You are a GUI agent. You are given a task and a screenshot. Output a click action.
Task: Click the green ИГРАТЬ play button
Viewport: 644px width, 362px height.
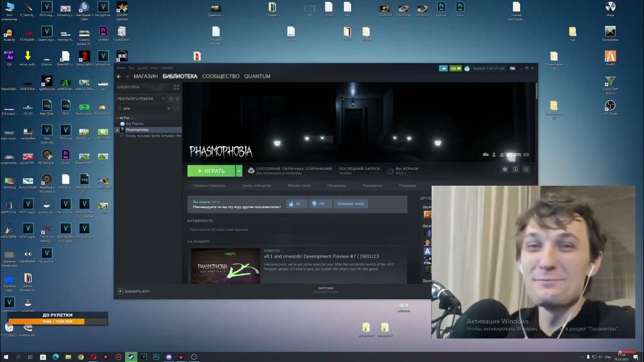pyautogui.click(x=211, y=171)
